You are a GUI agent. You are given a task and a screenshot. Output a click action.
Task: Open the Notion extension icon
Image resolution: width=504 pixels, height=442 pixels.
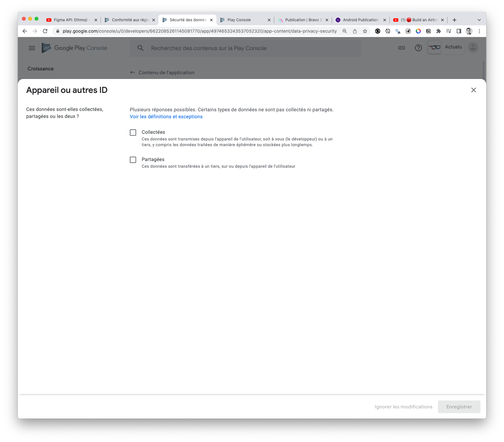pos(428,31)
